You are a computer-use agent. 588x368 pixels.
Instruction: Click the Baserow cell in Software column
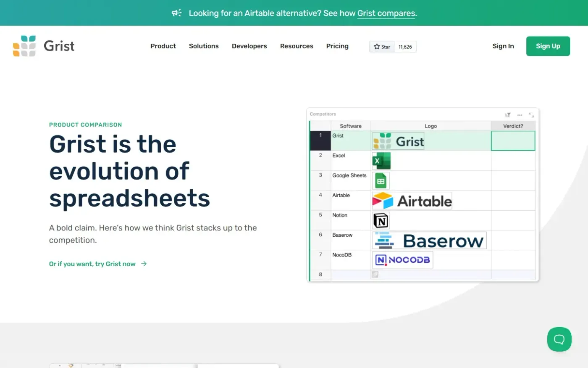[x=351, y=240]
